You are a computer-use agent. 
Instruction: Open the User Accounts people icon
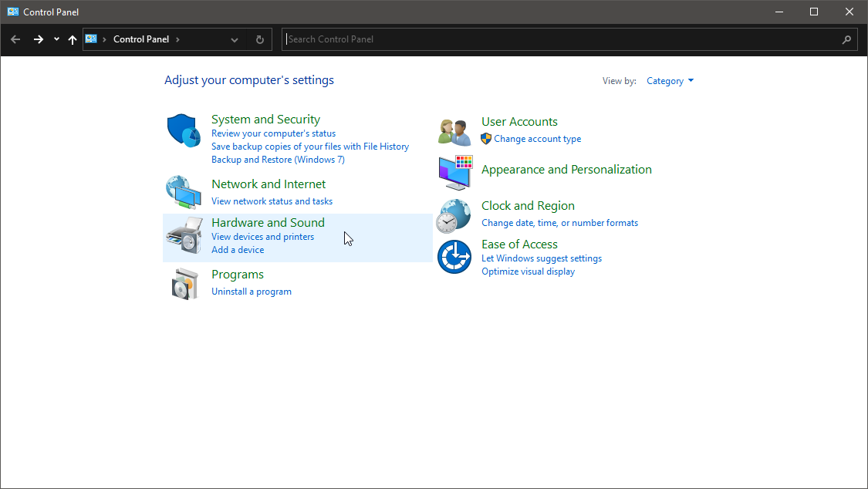(454, 132)
